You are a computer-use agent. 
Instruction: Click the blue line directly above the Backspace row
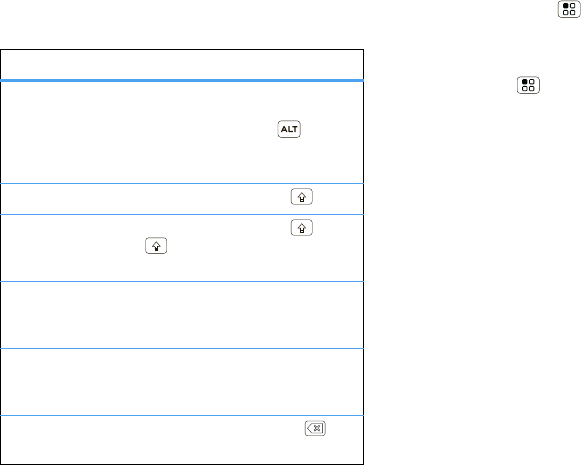(x=182, y=416)
